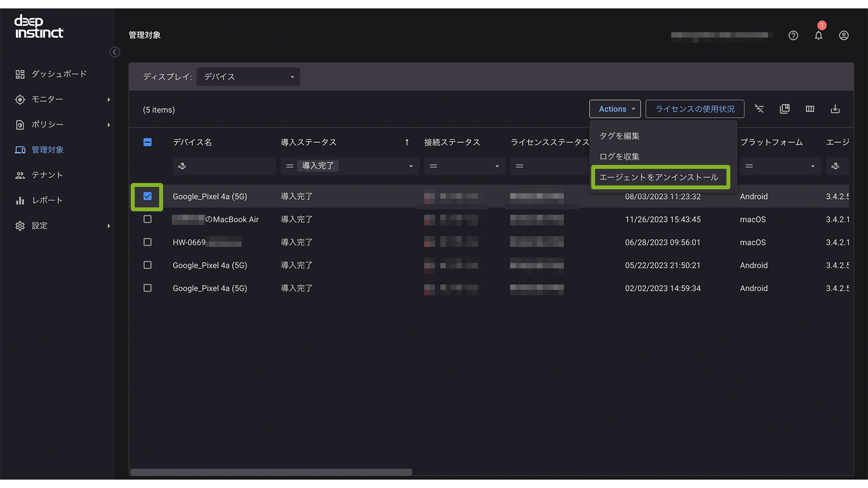
Task: Click the clear filters icon
Action: pos(759,109)
